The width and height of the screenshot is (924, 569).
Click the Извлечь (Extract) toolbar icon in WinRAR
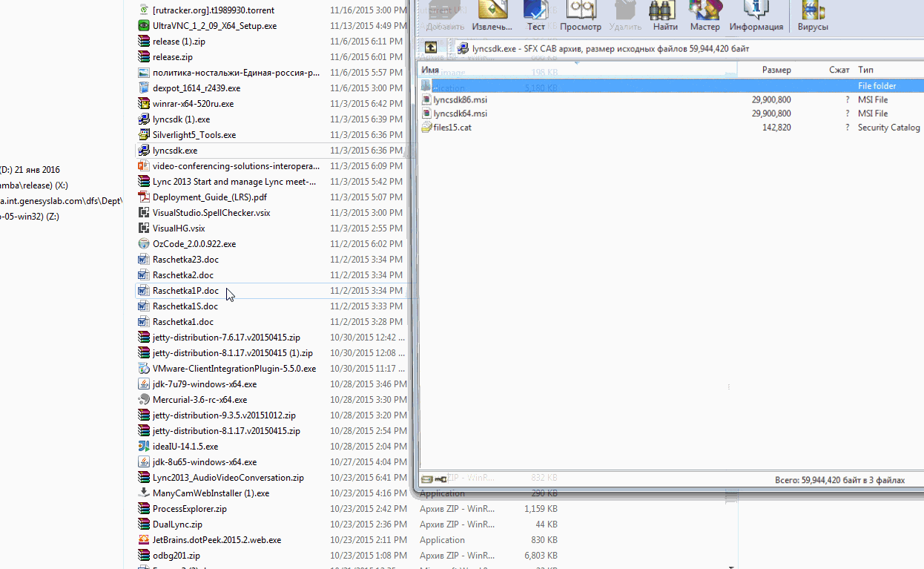pos(492,16)
